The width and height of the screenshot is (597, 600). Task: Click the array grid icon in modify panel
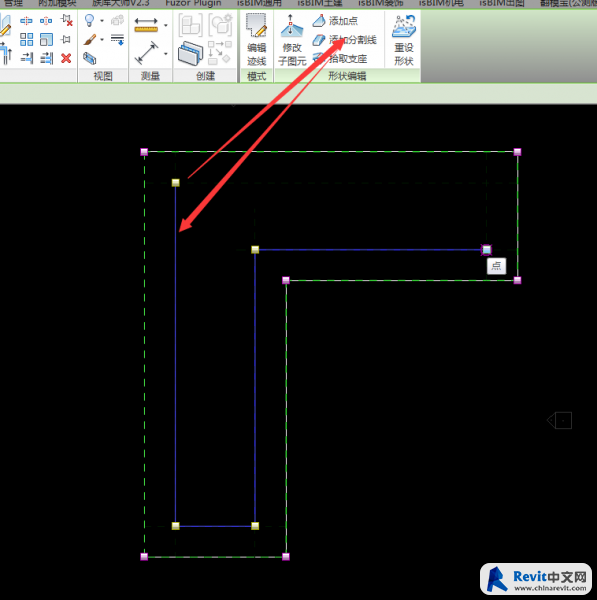(26, 39)
